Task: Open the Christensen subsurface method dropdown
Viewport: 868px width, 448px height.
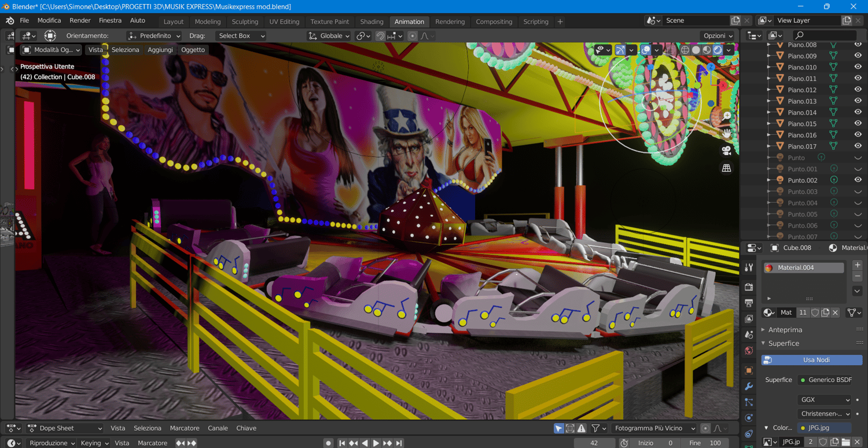Action: pyautogui.click(x=825, y=414)
